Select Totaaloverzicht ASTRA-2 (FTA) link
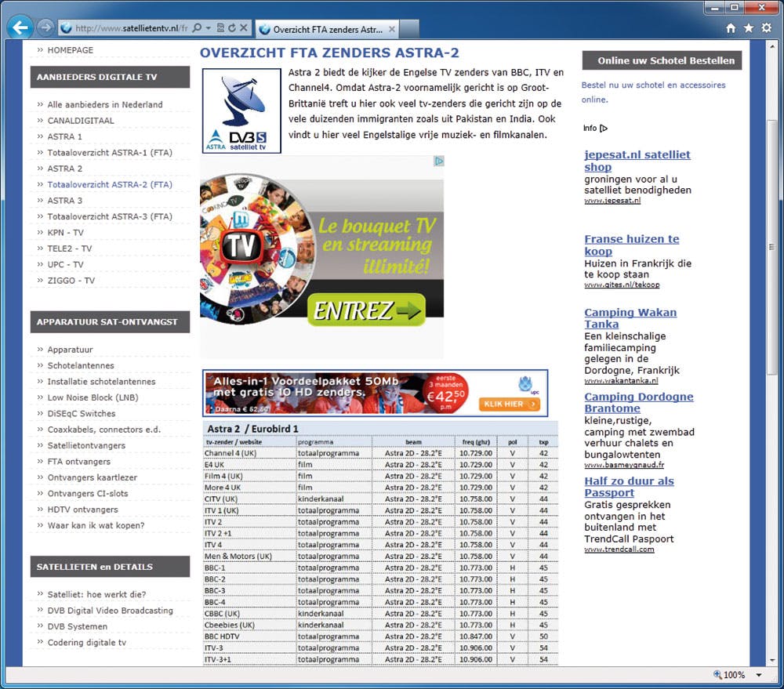The height and width of the screenshot is (689, 784). [110, 184]
